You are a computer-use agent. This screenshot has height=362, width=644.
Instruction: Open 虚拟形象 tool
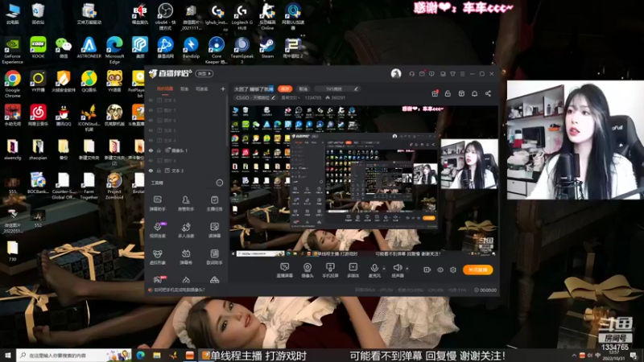(x=157, y=257)
